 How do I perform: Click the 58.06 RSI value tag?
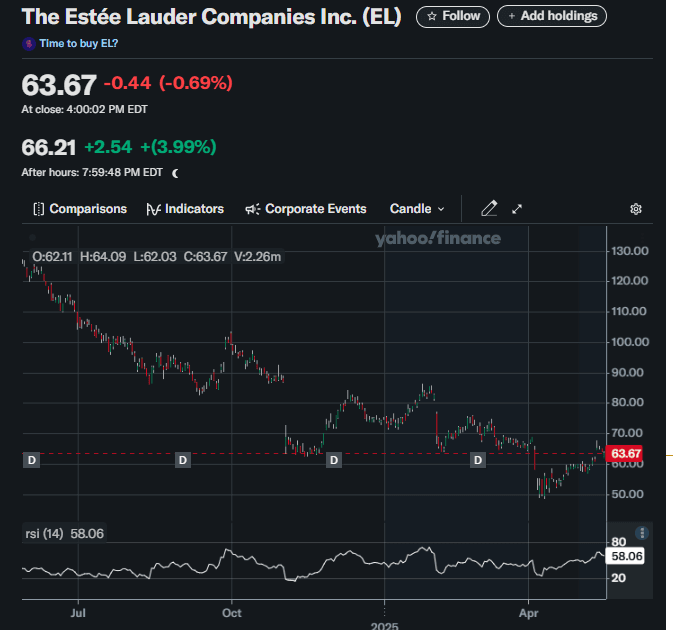tap(625, 555)
